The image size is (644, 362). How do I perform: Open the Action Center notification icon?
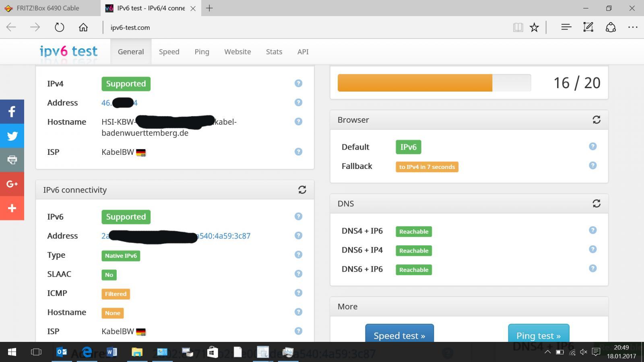pos(597,352)
